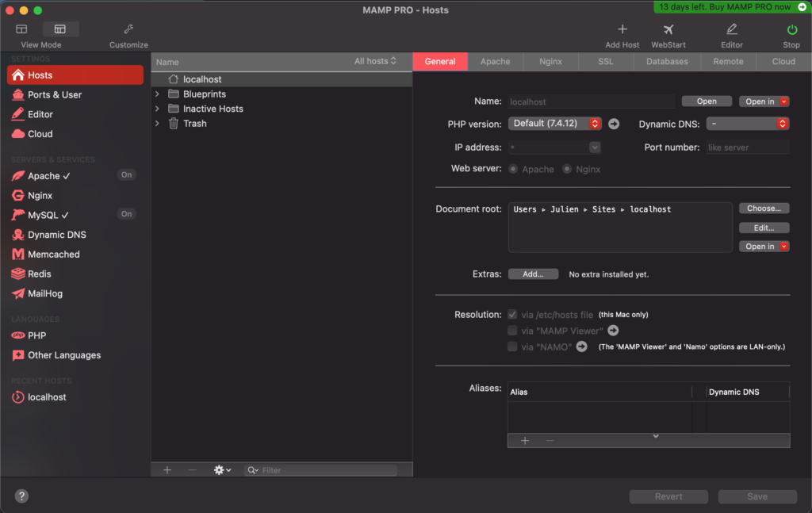Open PHP version dropdown
The height and width of the screenshot is (513, 812).
tap(554, 124)
